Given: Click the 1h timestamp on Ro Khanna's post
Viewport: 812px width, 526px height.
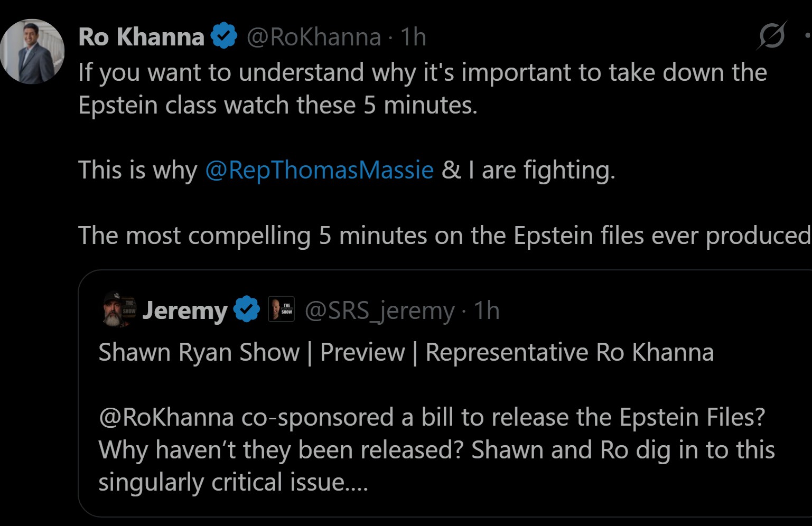Looking at the screenshot, I should (x=413, y=37).
